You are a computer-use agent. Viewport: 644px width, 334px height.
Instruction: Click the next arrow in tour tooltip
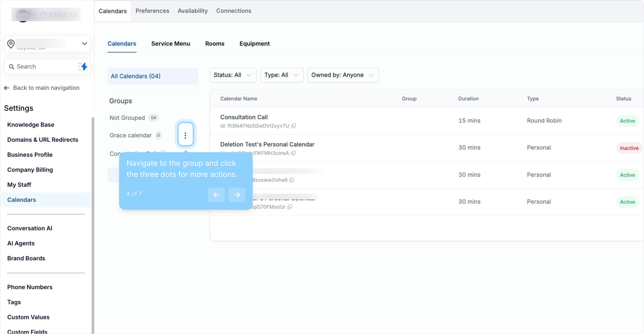(237, 195)
